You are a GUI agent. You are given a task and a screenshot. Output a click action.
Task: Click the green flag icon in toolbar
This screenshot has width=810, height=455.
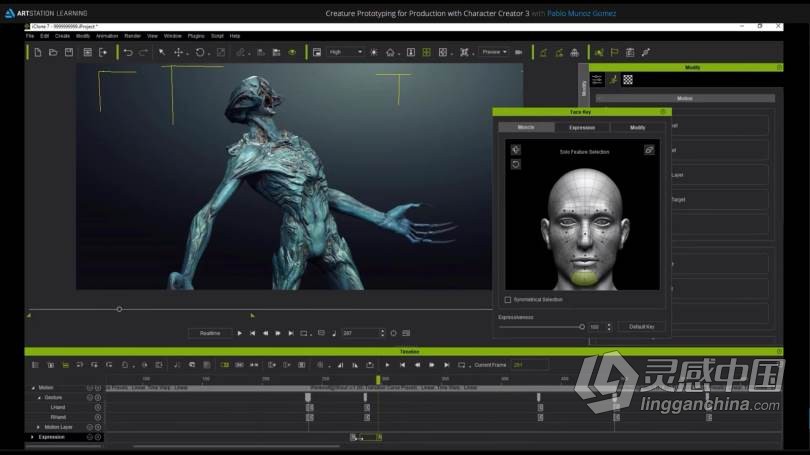pyautogui.click(x=614, y=52)
